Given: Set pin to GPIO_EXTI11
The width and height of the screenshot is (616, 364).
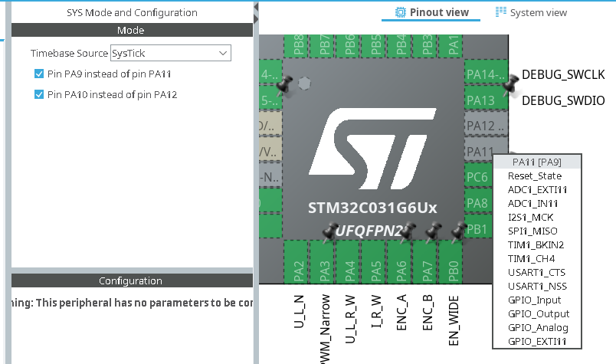Looking at the screenshot, I should point(536,341).
